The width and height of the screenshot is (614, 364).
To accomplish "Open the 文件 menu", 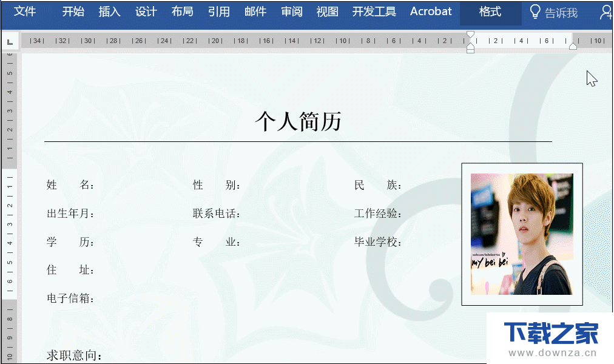I will pyautogui.click(x=25, y=12).
